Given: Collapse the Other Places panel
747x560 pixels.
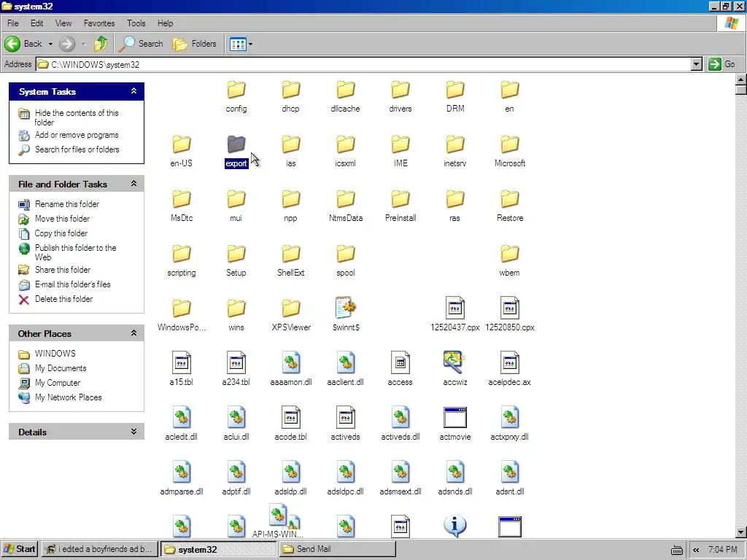Looking at the screenshot, I should [x=134, y=332].
